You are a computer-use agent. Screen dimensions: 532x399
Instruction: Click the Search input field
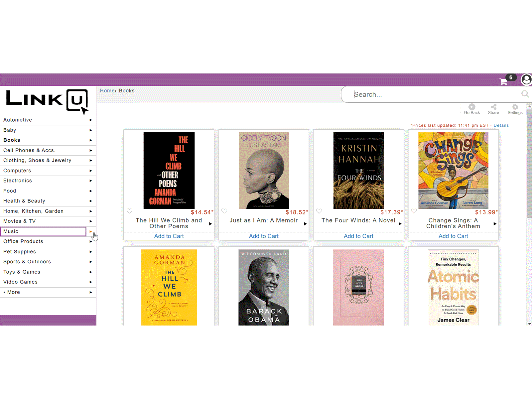[436, 94]
